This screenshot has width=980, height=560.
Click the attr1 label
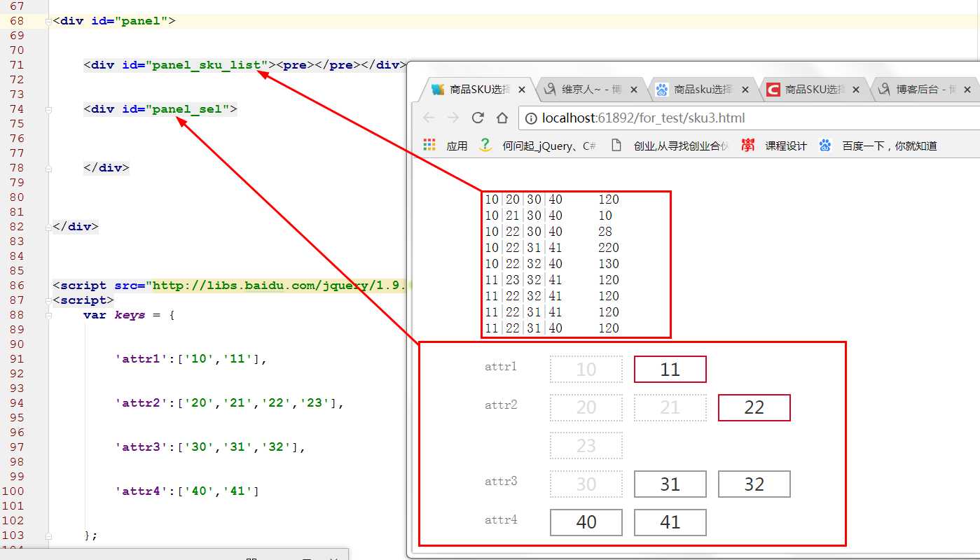click(x=501, y=367)
